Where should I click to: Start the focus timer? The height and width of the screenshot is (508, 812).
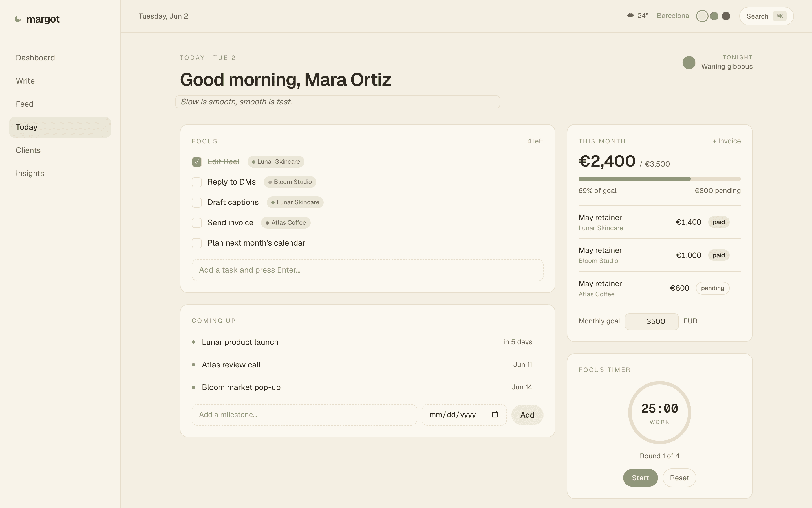(x=640, y=478)
